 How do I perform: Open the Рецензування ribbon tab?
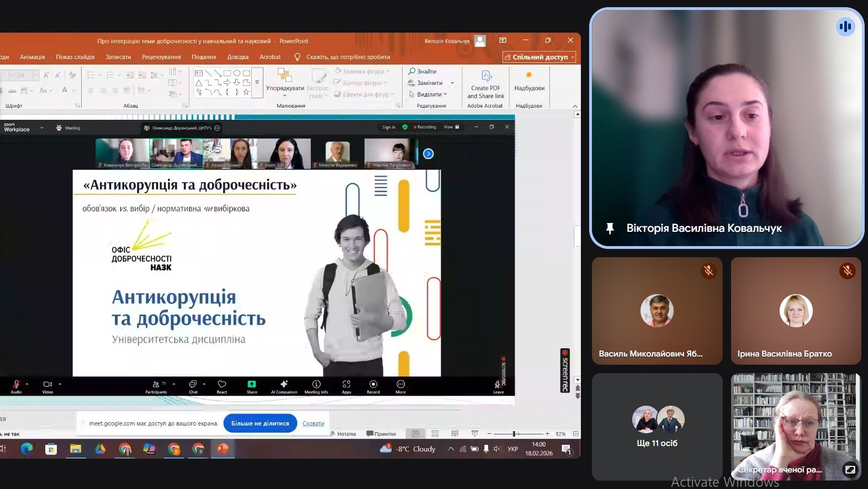point(161,57)
